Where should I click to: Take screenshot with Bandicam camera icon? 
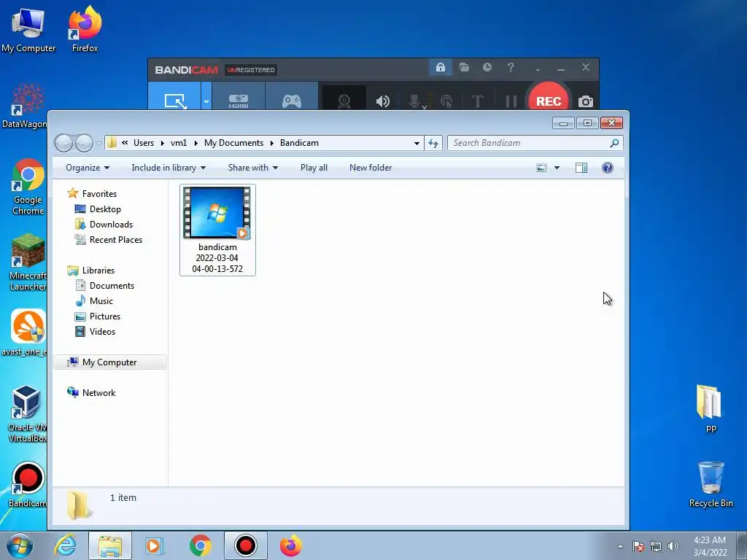point(586,101)
